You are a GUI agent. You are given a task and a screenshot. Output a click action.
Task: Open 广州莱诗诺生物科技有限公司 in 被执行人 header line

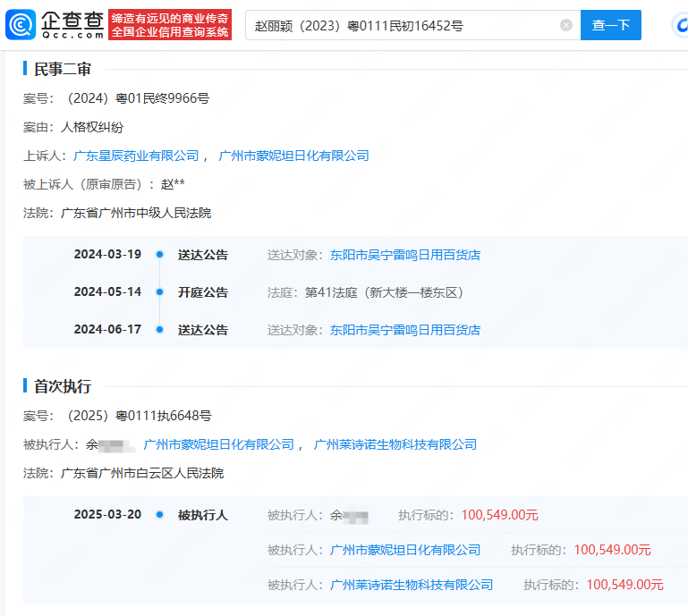point(395,444)
